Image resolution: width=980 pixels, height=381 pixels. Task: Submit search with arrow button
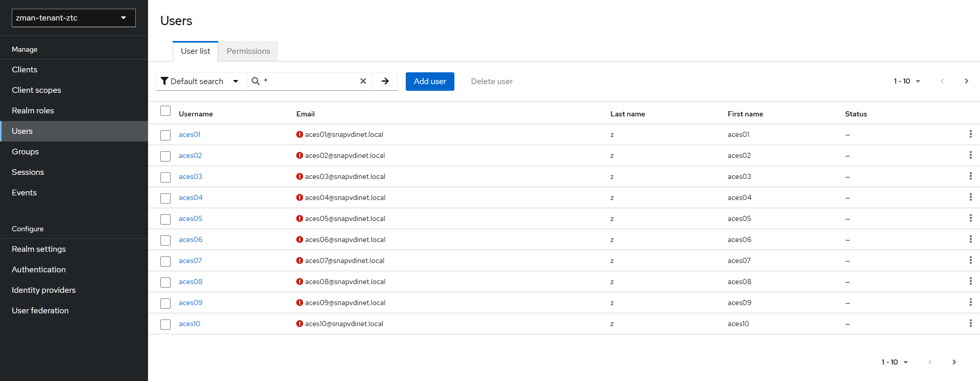[385, 81]
